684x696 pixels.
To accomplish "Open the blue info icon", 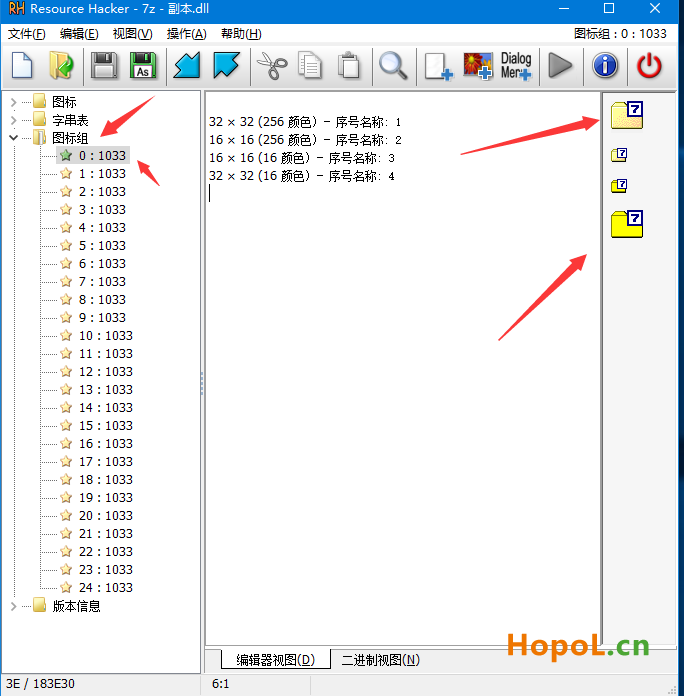I will (605, 66).
